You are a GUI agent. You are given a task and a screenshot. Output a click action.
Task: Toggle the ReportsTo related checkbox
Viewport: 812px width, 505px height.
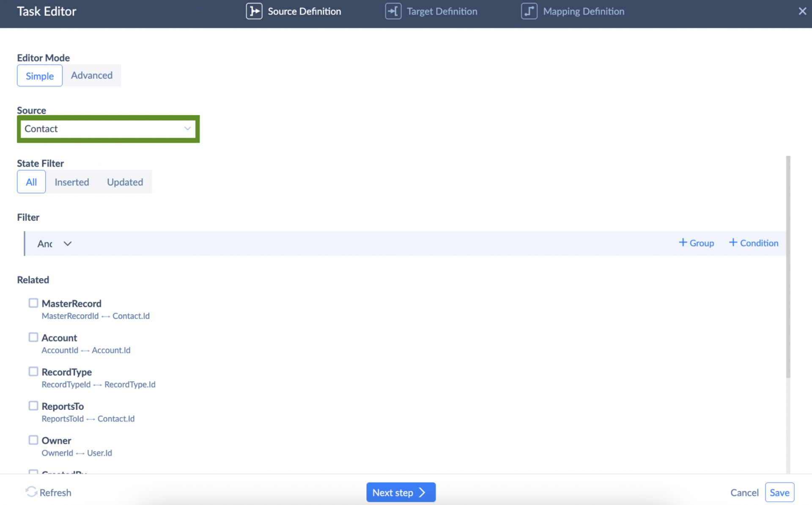point(33,406)
